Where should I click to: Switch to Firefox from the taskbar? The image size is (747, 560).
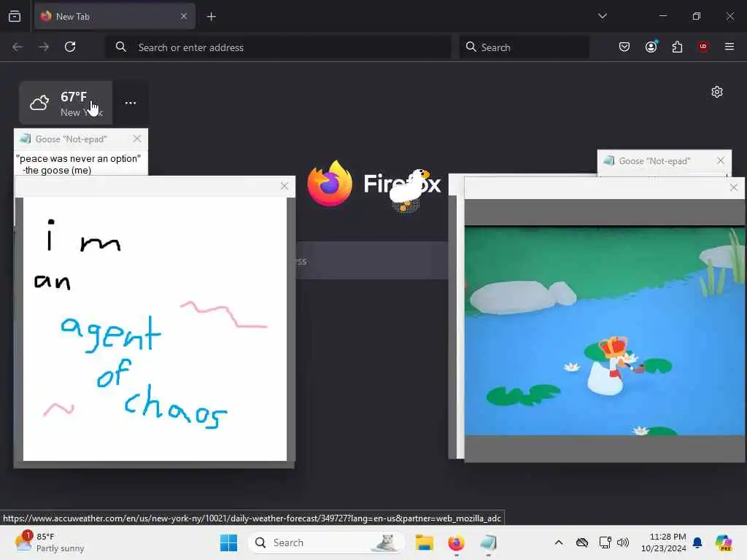pyautogui.click(x=457, y=542)
